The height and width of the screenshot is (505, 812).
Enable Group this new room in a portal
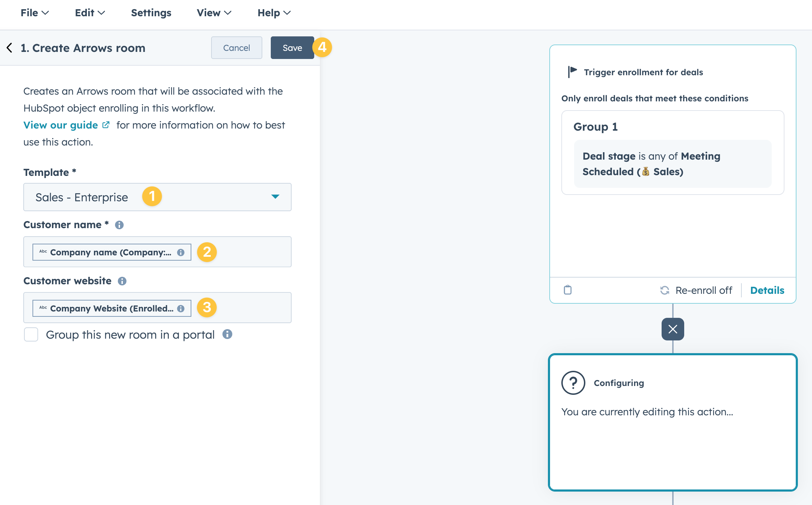[x=31, y=334]
